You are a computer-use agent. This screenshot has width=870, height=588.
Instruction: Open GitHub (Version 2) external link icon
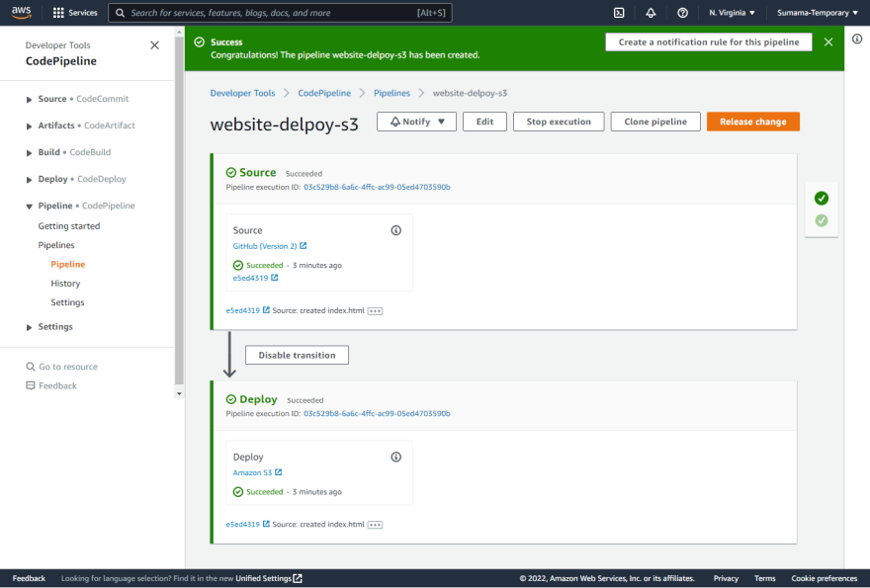pyautogui.click(x=303, y=246)
